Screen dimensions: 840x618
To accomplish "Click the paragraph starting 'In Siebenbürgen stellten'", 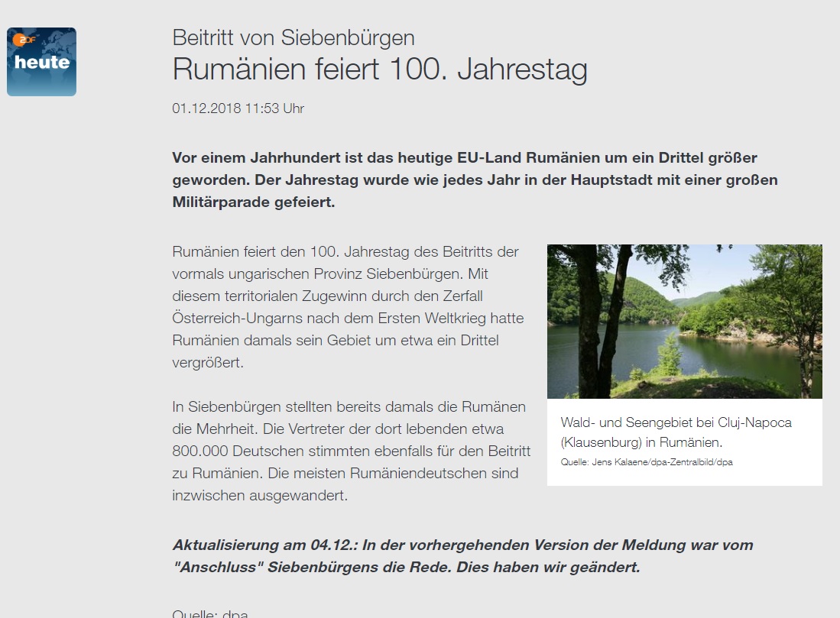I will (x=352, y=451).
